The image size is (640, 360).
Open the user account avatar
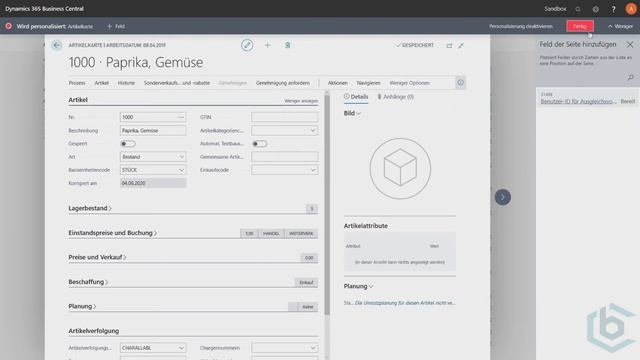tap(631, 9)
